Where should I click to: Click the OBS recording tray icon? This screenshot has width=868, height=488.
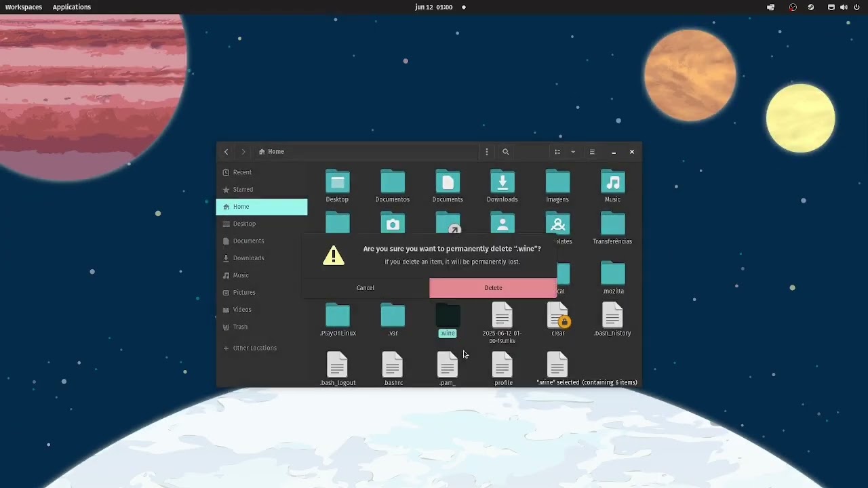(793, 7)
